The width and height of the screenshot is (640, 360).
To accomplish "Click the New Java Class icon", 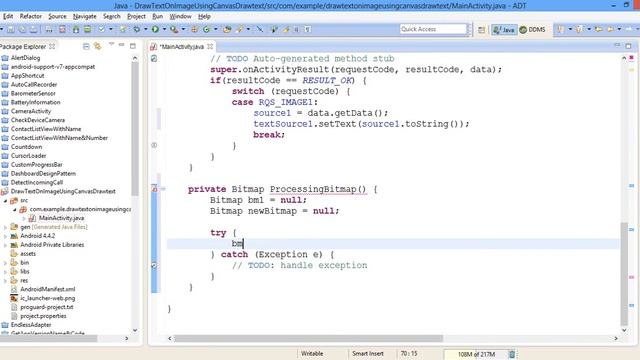I will 206,29.
